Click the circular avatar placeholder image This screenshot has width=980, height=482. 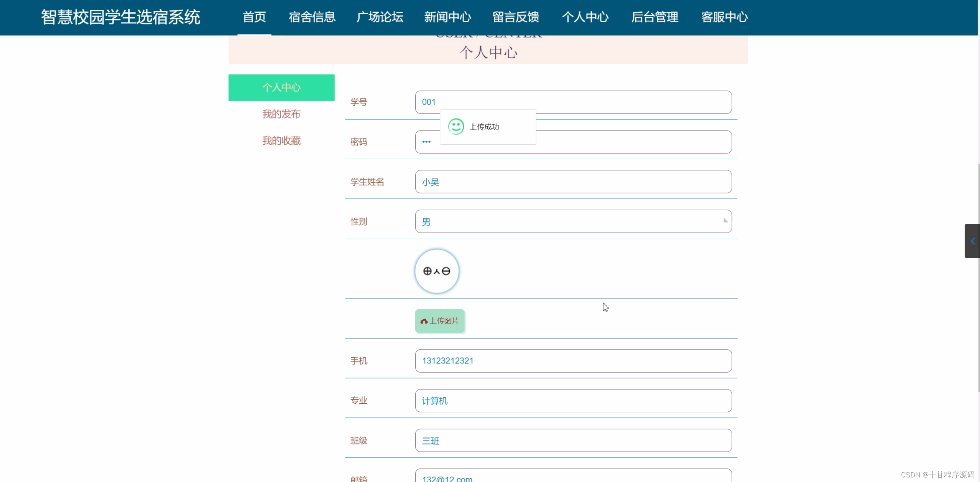click(x=436, y=271)
